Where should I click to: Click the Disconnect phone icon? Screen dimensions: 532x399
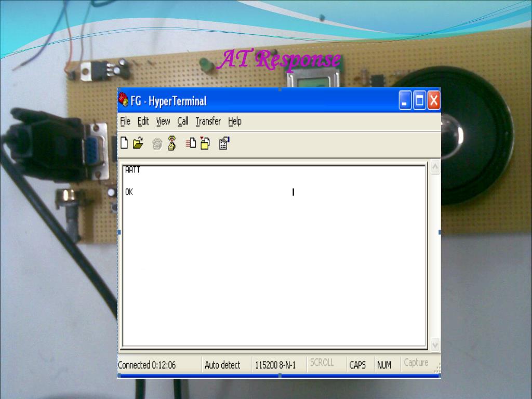(x=171, y=143)
